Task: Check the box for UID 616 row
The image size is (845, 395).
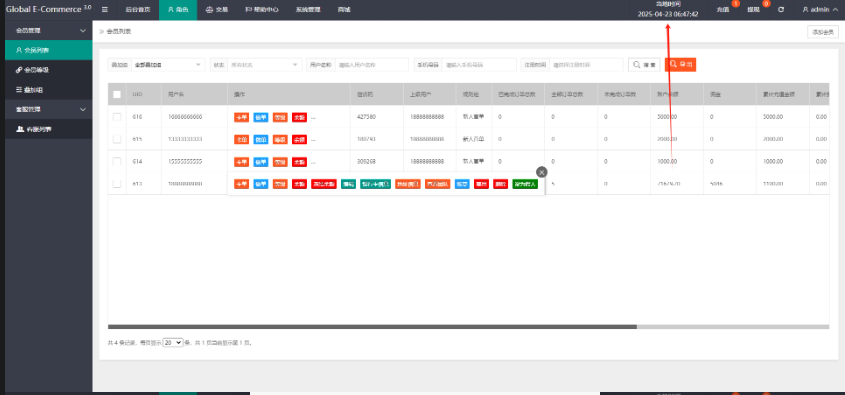Action: [117, 117]
